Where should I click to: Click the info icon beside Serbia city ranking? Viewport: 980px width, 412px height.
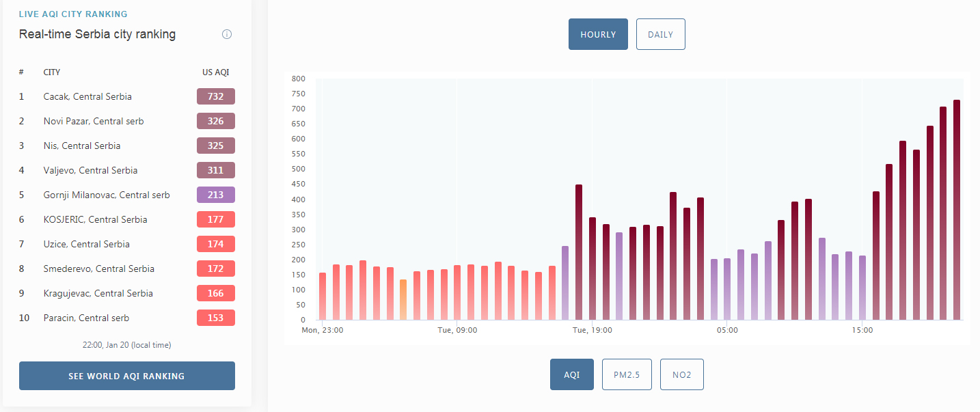coord(227,34)
